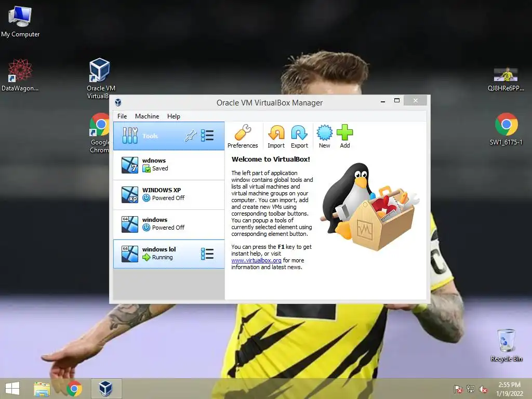Viewport: 532px width, 399px height.
Task: Click the 64-bit OS icon of windows lol
Action: (130, 254)
